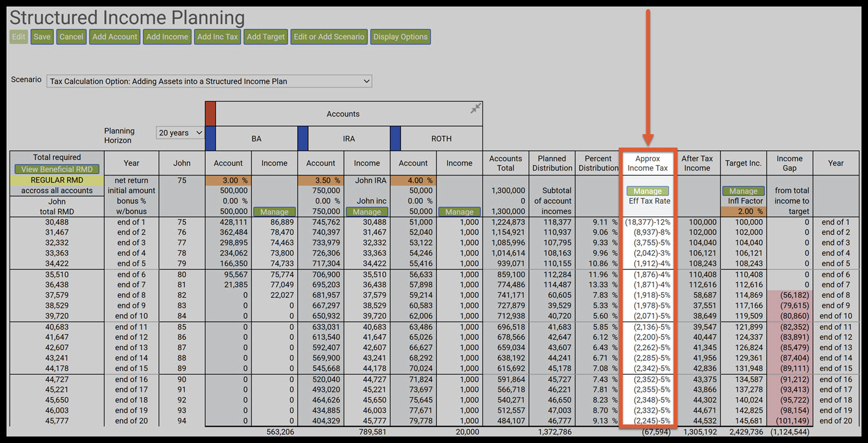Viewport: 868px width, 443px height.
Task: Open the Scenario dropdown
Action: (x=210, y=81)
